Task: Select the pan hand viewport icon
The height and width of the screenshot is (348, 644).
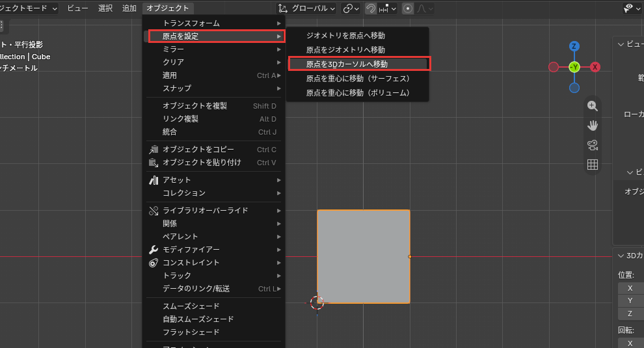Action: click(592, 126)
